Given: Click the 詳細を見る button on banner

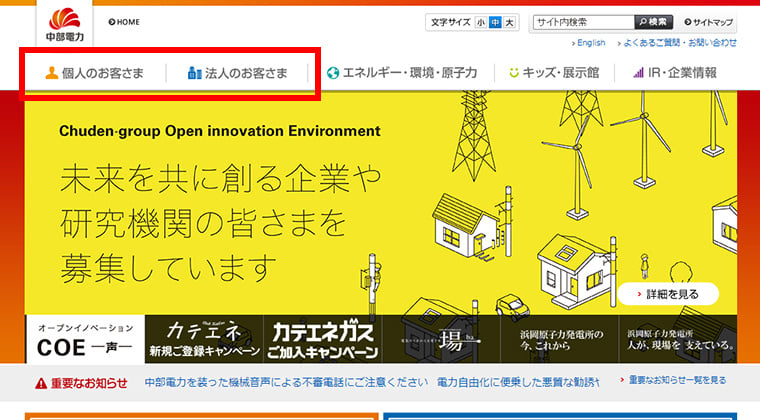Looking at the screenshot, I should click(668, 293).
